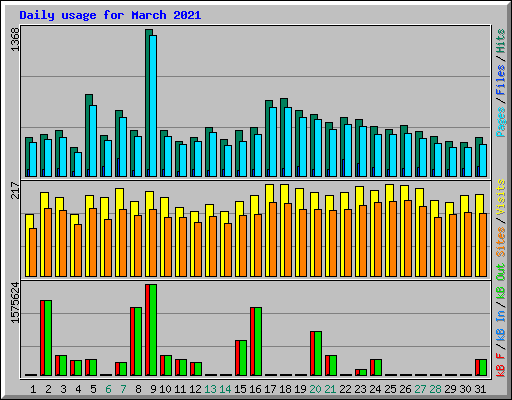Viewport: 512px width, 400px height.
Task: Click the 1368 hits axis label
Action: point(15,40)
